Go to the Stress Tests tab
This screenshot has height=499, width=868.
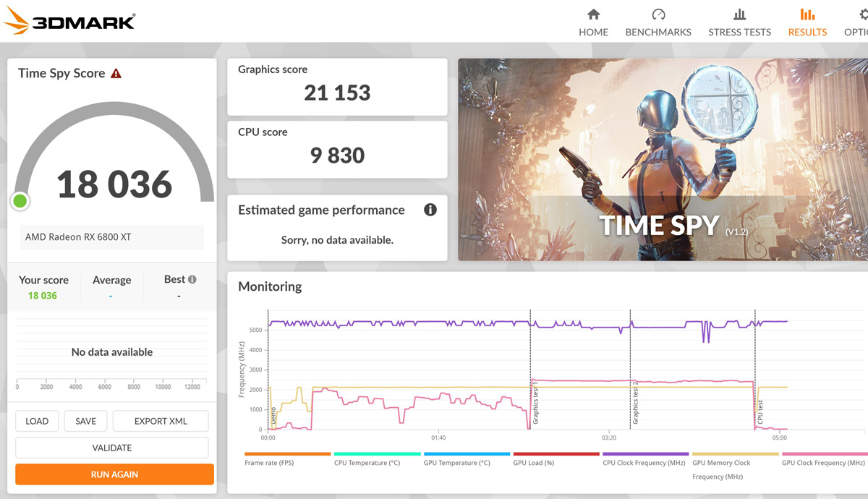point(739,22)
